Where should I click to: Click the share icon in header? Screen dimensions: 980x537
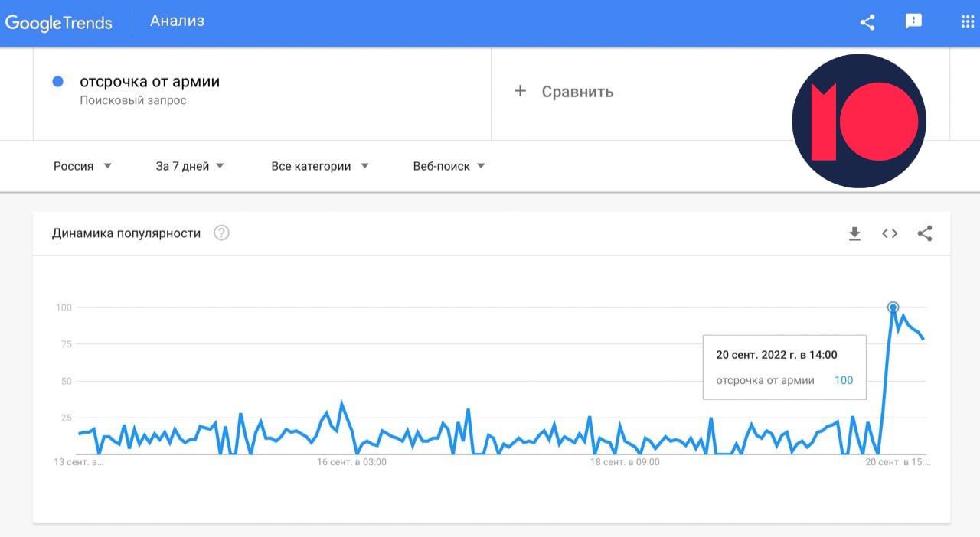tap(867, 22)
